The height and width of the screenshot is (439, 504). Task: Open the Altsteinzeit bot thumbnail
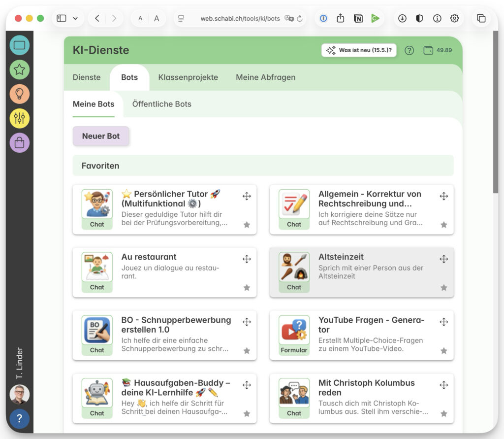coord(294,272)
